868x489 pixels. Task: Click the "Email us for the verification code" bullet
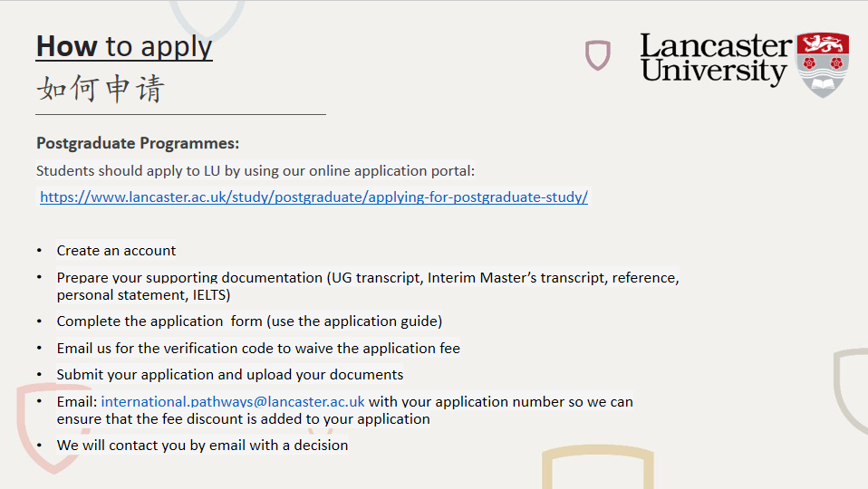(258, 348)
